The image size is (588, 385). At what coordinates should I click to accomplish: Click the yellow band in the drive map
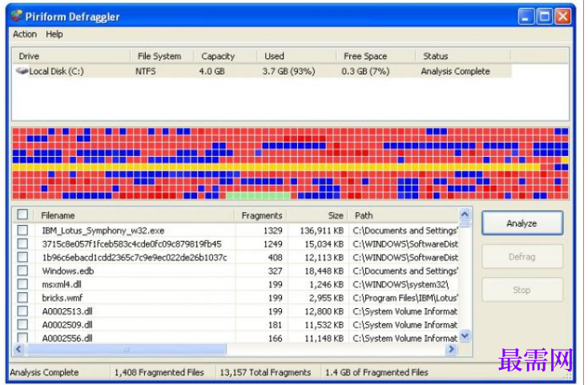point(276,167)
